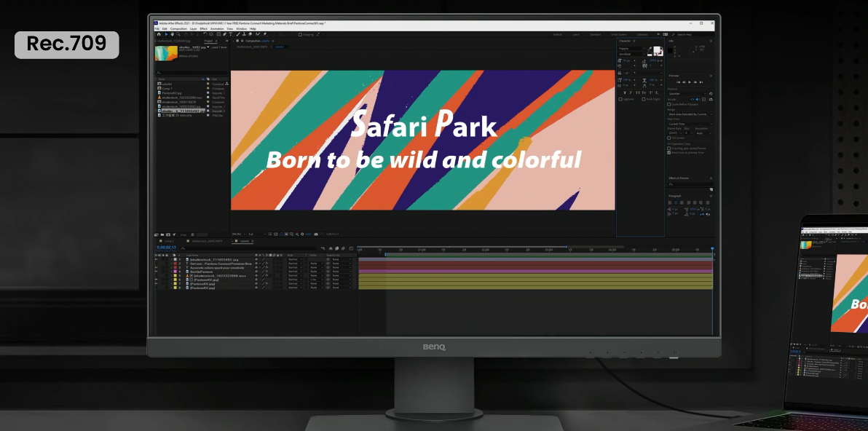Click the Home icon in toolbar

(x=158, y=34)
